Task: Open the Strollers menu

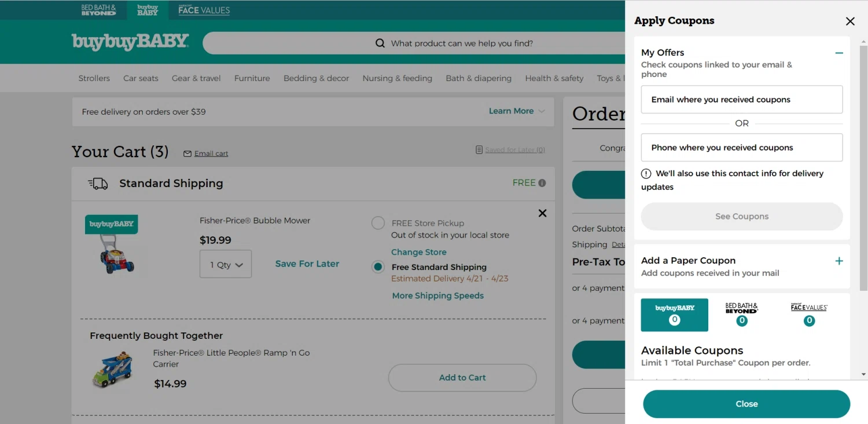Action: (x=94, y=78)
